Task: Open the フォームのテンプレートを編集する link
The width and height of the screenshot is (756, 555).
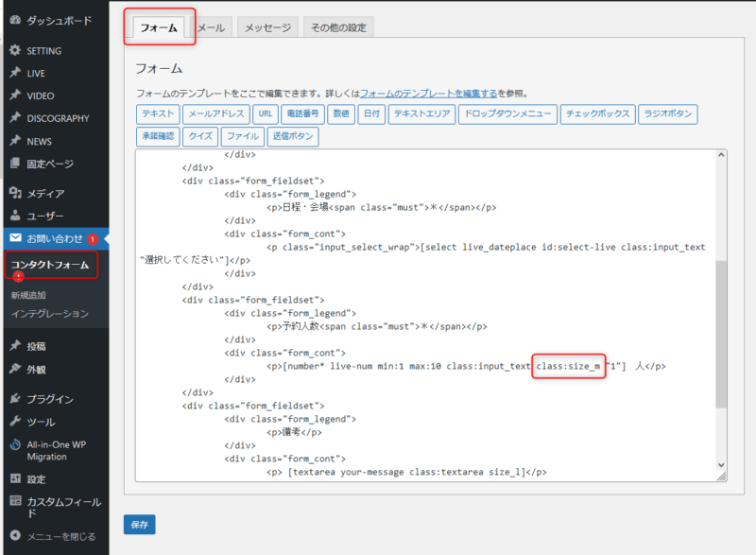Action: [428, 94]
